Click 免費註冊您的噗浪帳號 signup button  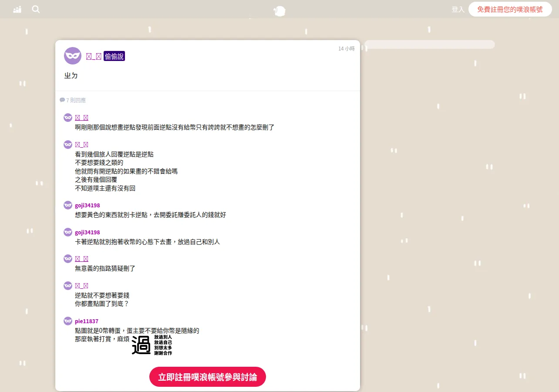point(510,9)
